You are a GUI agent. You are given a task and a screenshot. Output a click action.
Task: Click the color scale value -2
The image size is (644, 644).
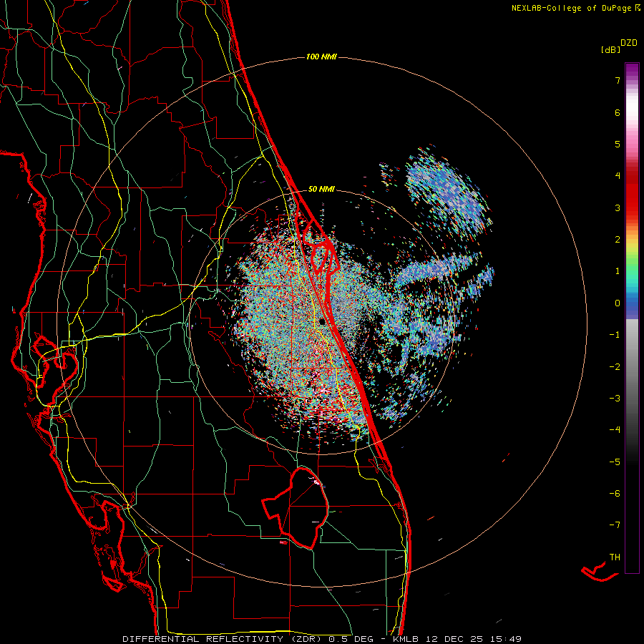[615, 367]
